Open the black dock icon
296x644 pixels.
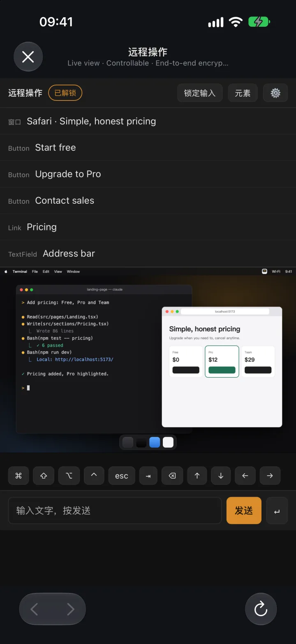pos(141,442)
